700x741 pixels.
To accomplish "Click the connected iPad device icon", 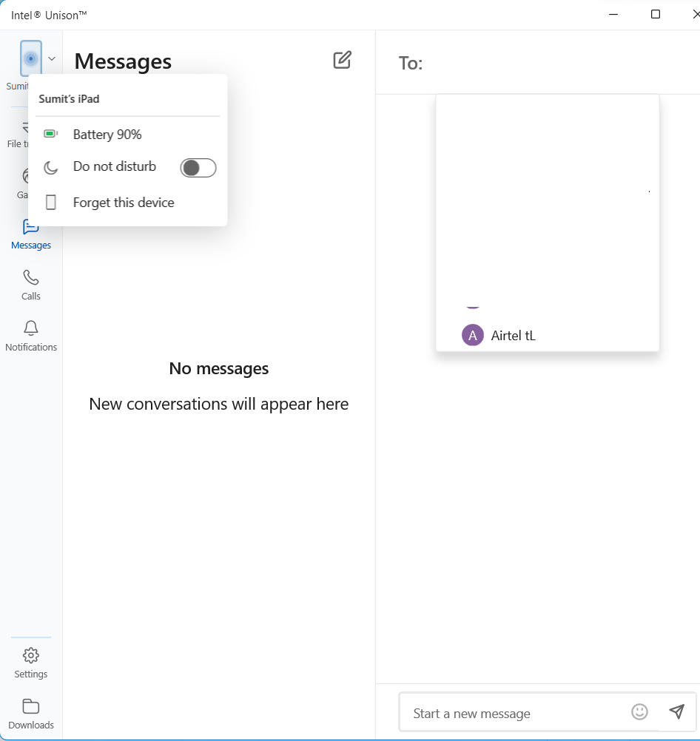I will (x=31, y=58).
